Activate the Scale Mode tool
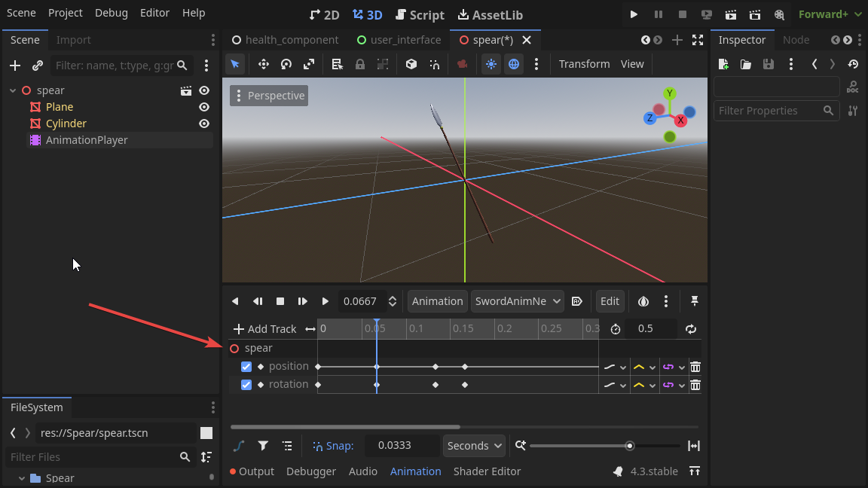 (x=309, y=64)
